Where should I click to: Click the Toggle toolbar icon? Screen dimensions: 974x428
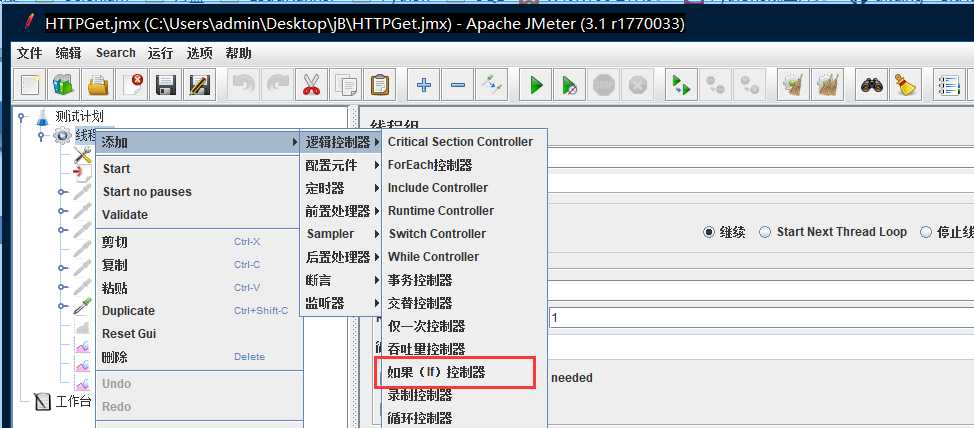(491, 84)
